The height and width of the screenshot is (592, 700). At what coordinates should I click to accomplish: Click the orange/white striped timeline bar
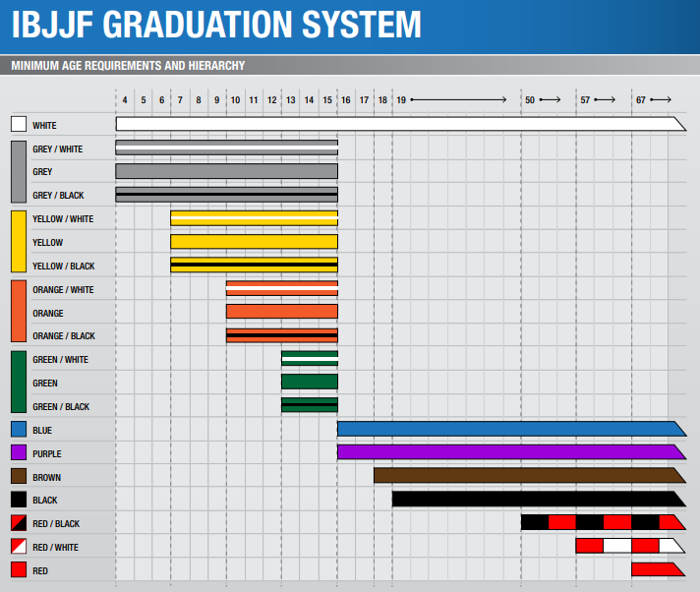282,288
